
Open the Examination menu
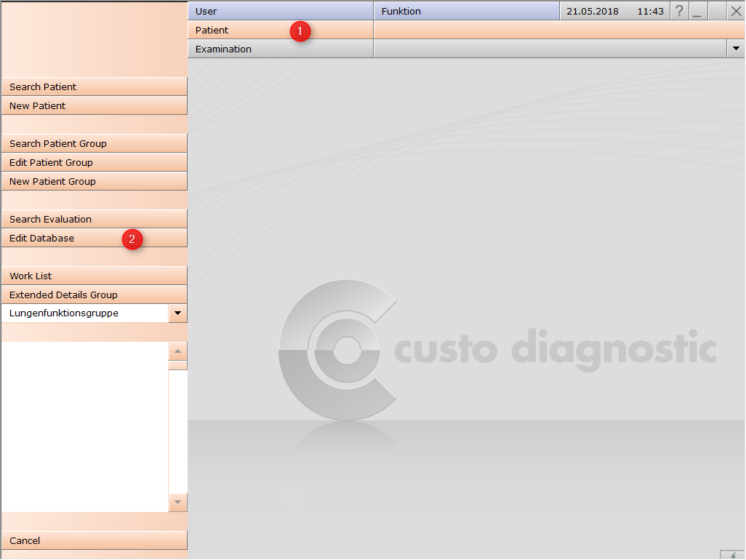click(280, 49)
